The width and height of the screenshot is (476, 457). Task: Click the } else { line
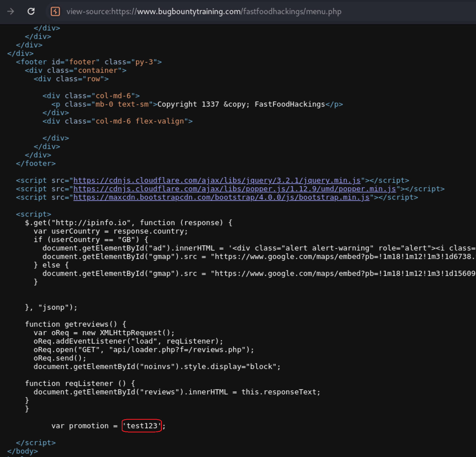[x=51, y=265]
